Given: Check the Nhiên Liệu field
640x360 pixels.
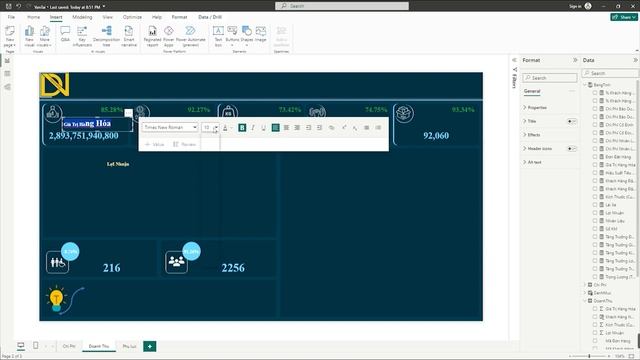Looking at the screenshot, I should (595, 221).
